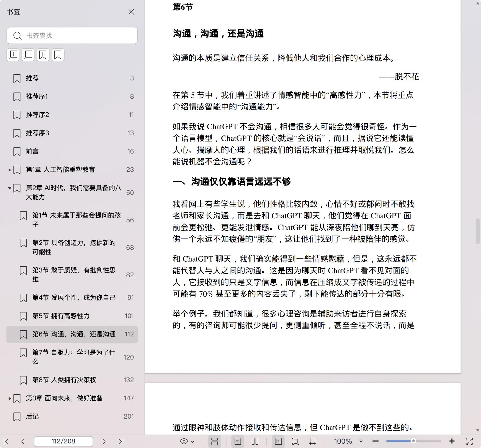Delete bookmark icon
The width and height of the screenshot is (481, 448).
coord(58,55)
